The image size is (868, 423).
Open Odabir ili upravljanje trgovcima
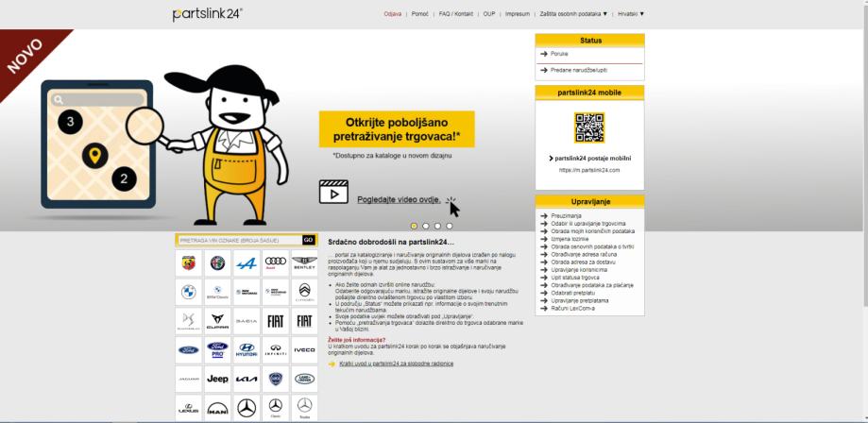(588, 223)
